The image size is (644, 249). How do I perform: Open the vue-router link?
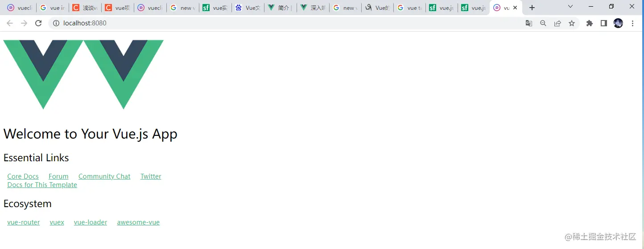point(24,222)
